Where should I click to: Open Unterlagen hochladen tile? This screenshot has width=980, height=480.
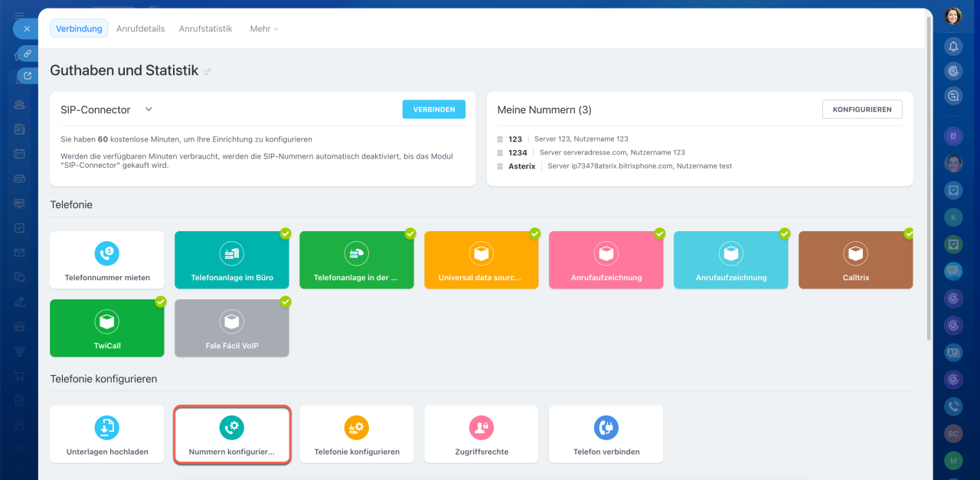point(107,434)
